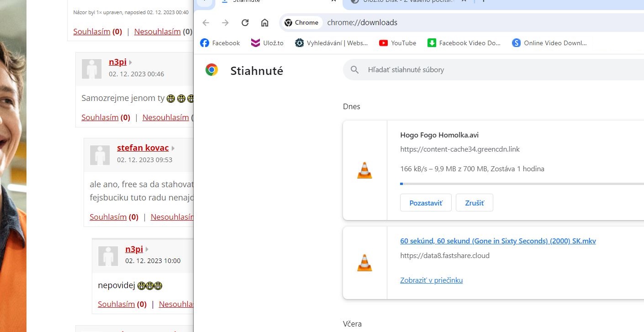Click the magnifier icon in downloads search
The width and height of the screenshot is (644, 332).
tap(354, 70)
